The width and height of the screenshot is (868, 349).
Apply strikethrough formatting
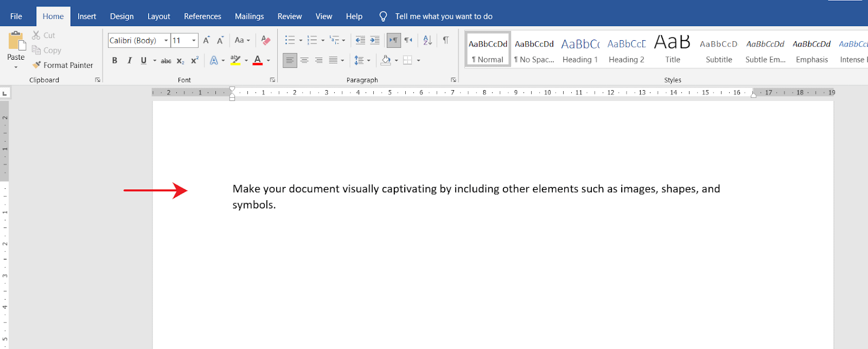pos(166,61)
